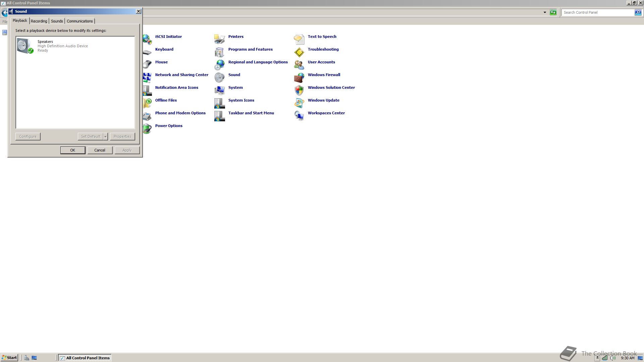644x362 pixels.
Task: Click the clock showing 9:30 AM
Action: (628, 358)
